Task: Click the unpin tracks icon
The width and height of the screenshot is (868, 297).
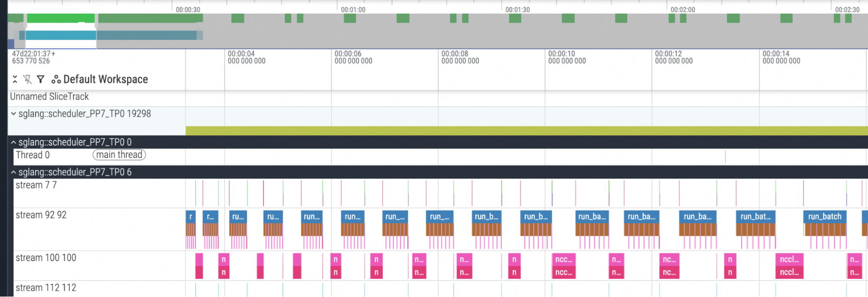Action: [27, 79]
